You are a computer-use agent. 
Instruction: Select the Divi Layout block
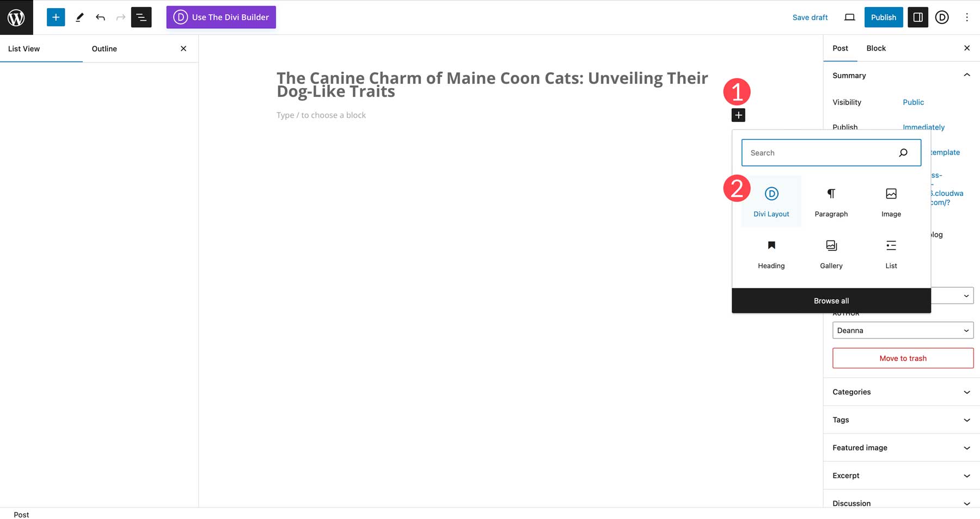(x=771, y=200)
